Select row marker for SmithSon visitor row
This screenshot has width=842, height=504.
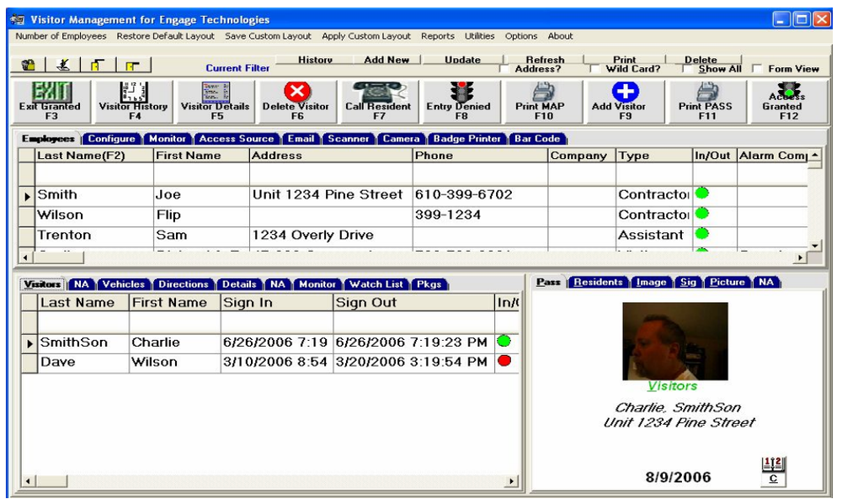tap(29, 343)
